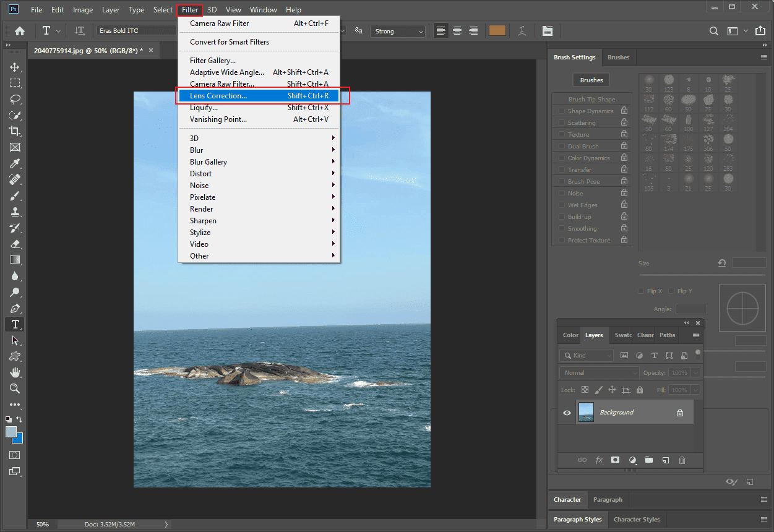The width and height of the screenshot is (774, 532).
Task: Select the Crop tool
Action: pyautogui.click(x=12, y=131)
